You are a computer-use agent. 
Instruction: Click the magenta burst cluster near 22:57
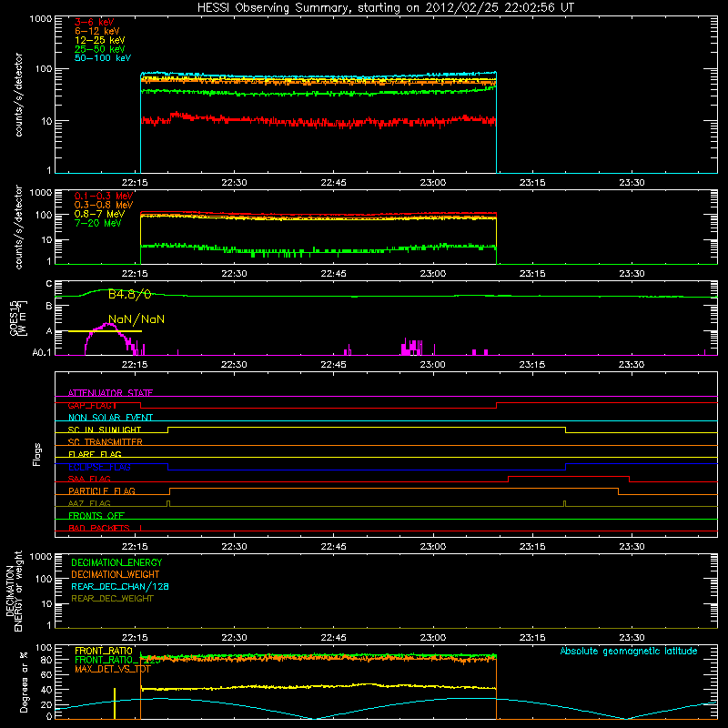(412, 348)
